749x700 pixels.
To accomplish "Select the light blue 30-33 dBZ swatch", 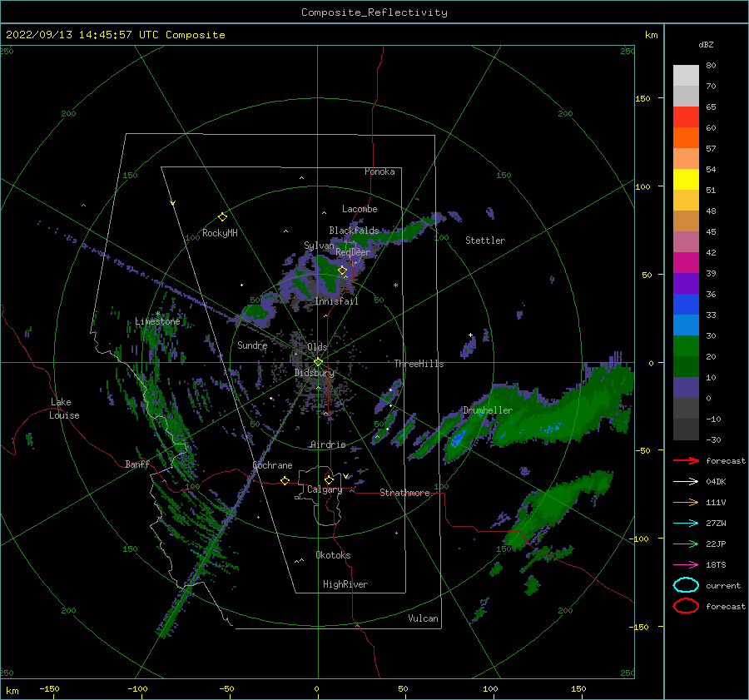I will (x=686, y=325).
